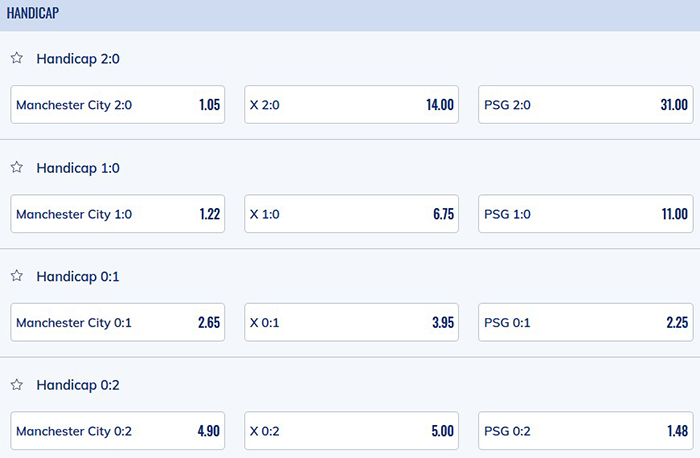
Task: Mark Handicap 0:2 as favorite
Action: (x=17, y=384)
